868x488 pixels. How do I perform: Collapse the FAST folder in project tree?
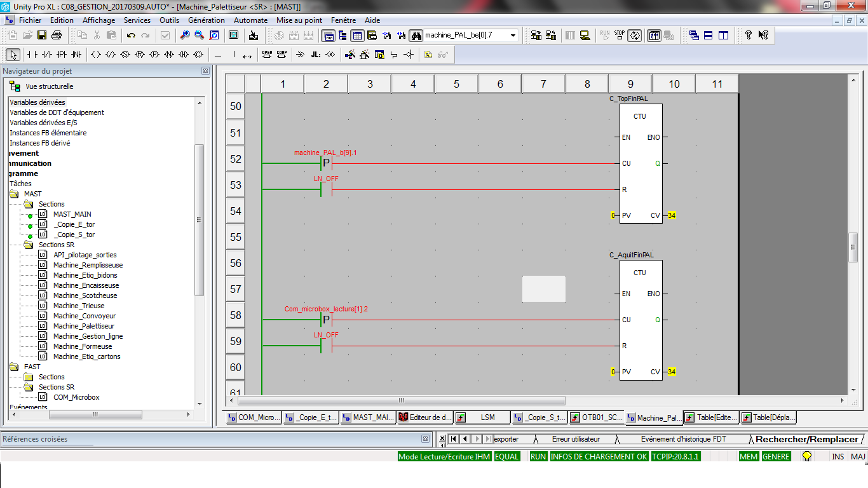tap(14, 367)
